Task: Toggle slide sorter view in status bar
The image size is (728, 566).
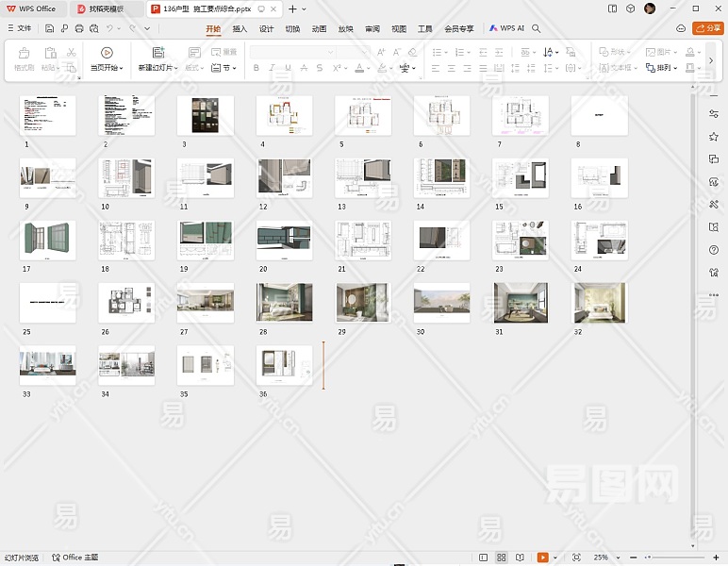Action: pos(502,558)
